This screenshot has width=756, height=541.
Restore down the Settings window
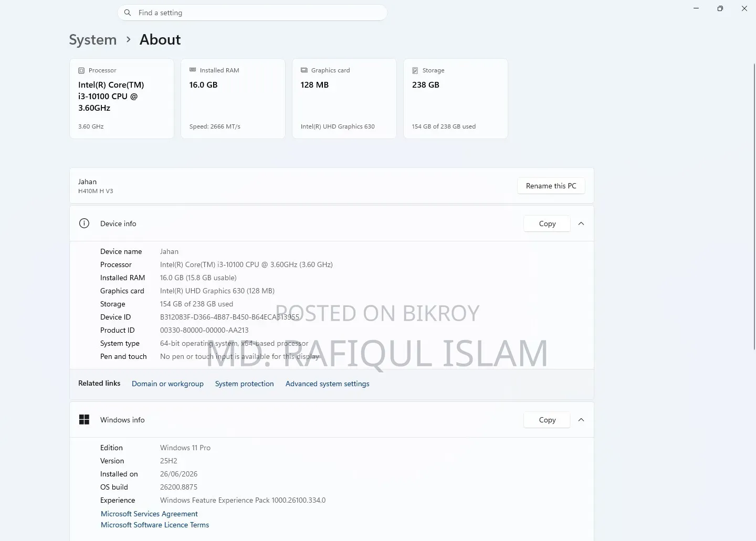(720, 8)
